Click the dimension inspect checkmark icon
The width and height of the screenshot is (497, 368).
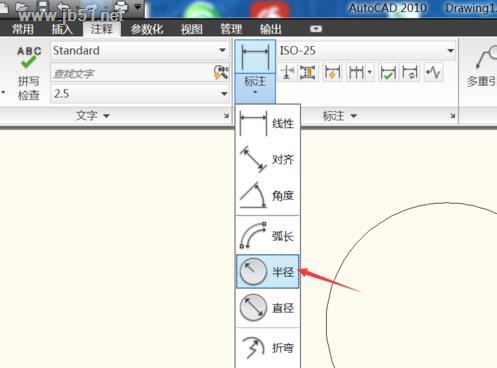coord(388,72)
